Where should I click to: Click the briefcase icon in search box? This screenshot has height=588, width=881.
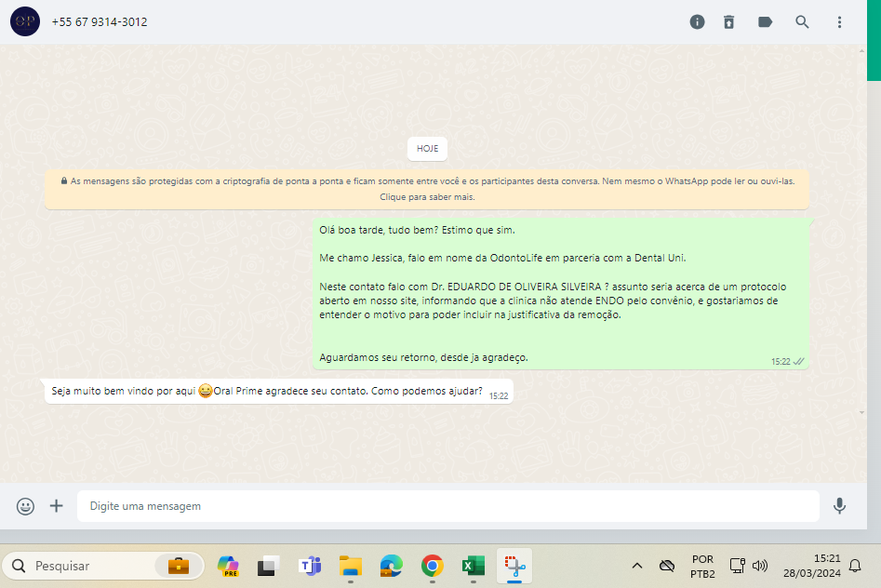pos(179,566)
